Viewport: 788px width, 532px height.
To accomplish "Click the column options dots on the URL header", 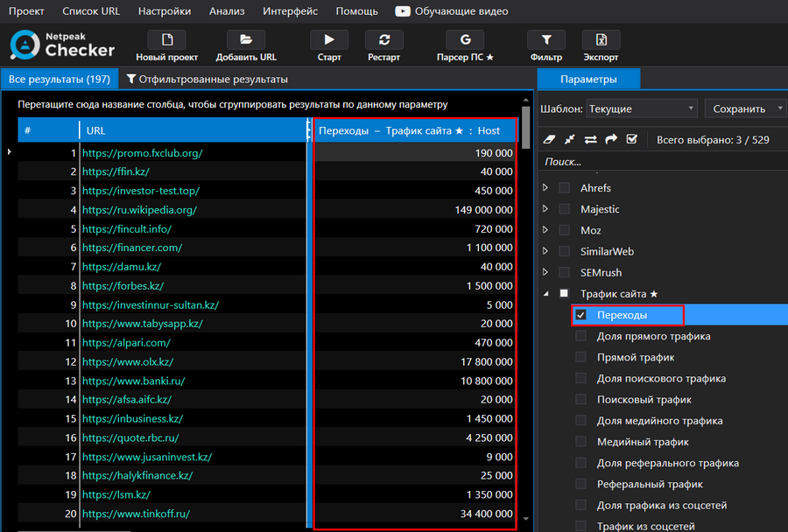I will click(x=308, y=130).
